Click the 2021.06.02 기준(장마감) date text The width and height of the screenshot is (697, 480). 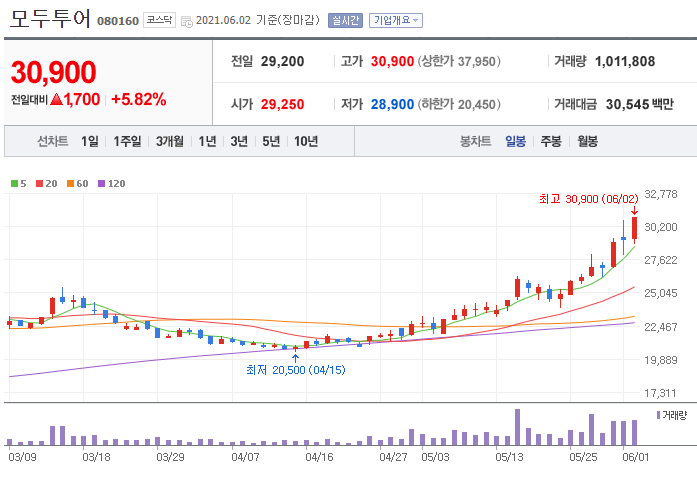[258, 20]
